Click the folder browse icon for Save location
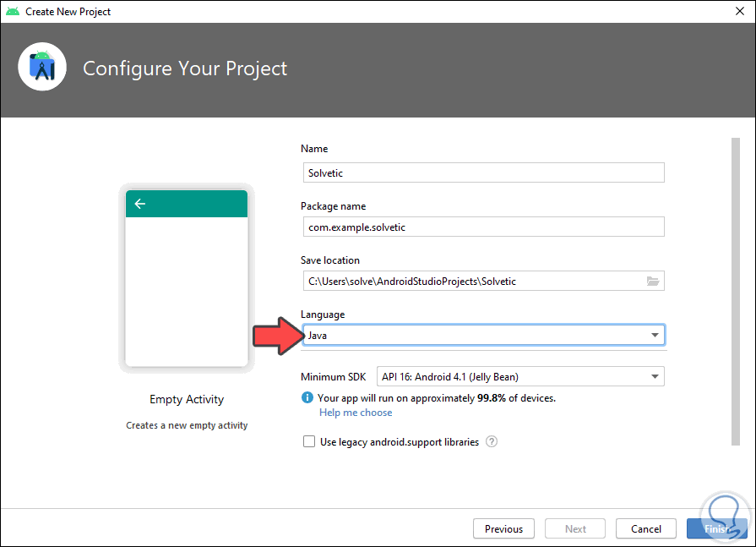This screenshot has height=547, width=756. 652,281
